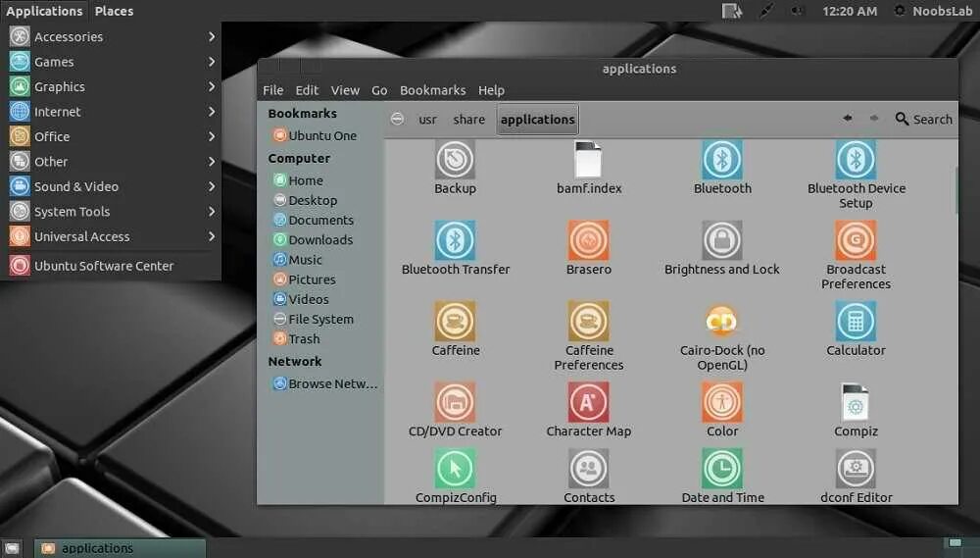Open the Brasero disc burner icon
This screenshot has width=980, height=558.
pyautogui.click(x=588, y=240)
